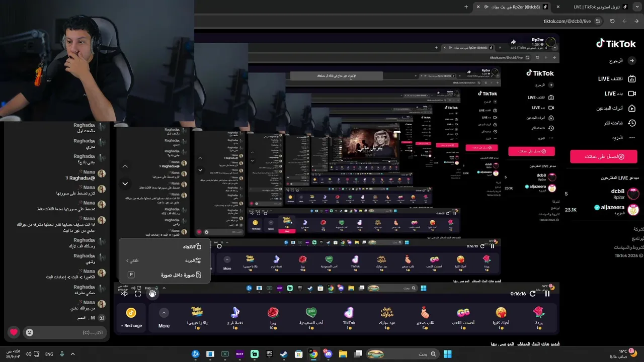Select صورة داخل صورة option
Image resolution: width=644 pixels, height=362 pixels.
point(164,275)
